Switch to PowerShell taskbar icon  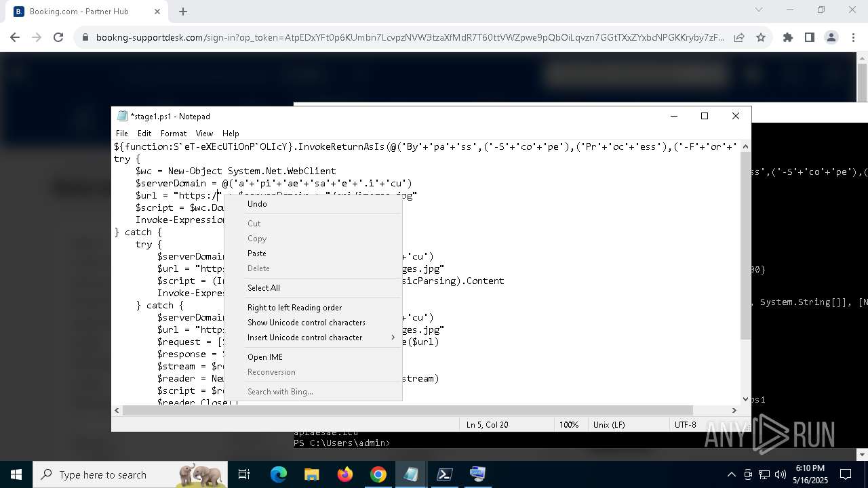(444, 474)
